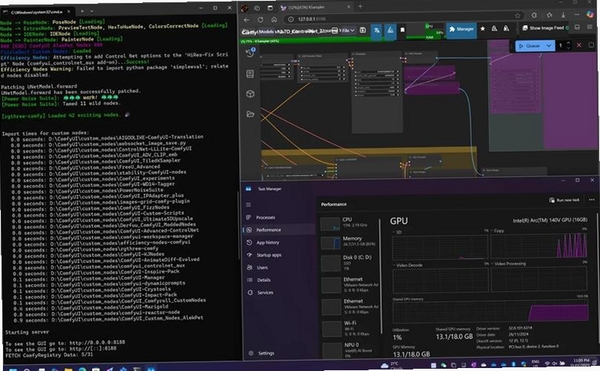600x371 pixels.
Task: Open the Video Processing graph dropdown
Action: [509, 264]
